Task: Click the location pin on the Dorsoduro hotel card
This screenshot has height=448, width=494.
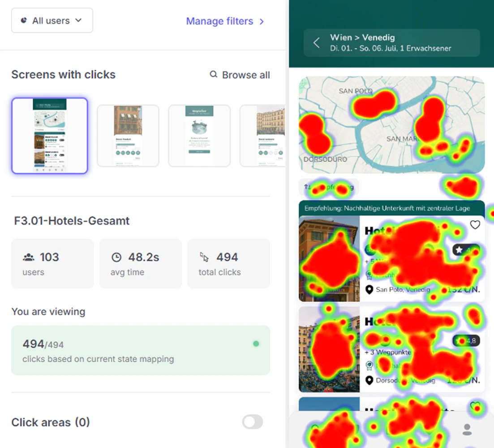Action: (x=369, y=380)
